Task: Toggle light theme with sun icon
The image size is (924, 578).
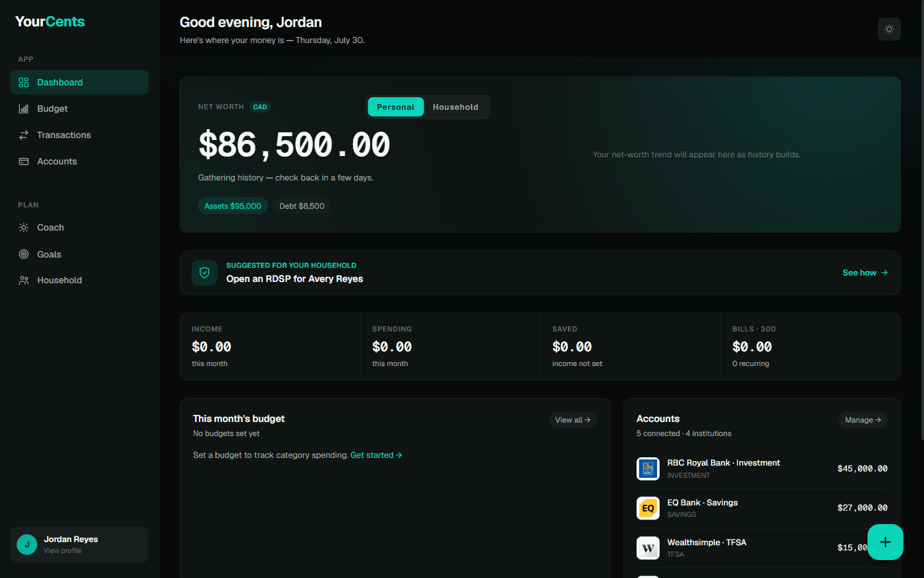Action: tap(889, 29)
